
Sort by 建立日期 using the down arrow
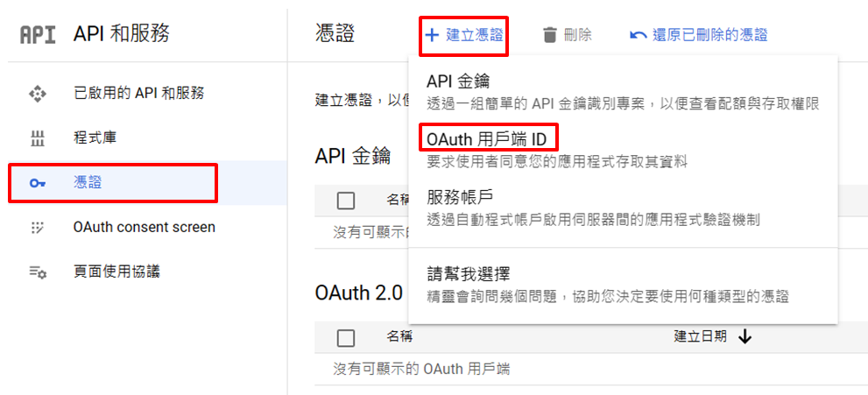point(745,336)
